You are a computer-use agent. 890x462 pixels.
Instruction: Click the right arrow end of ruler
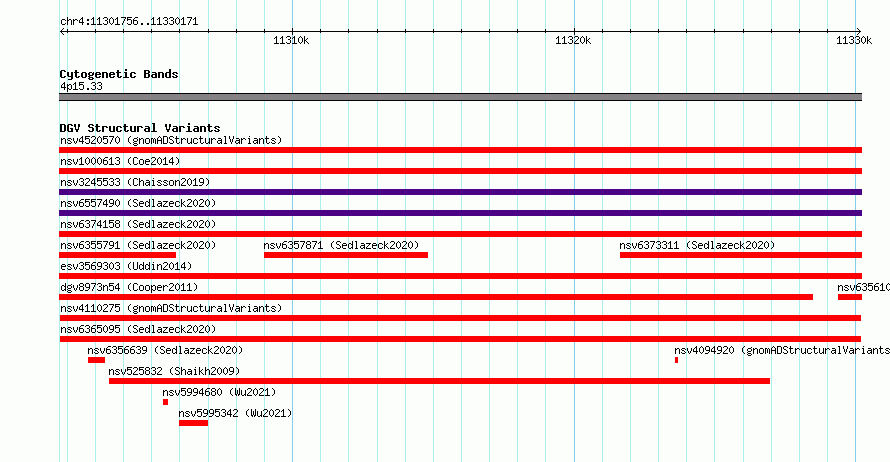[859, 32]
